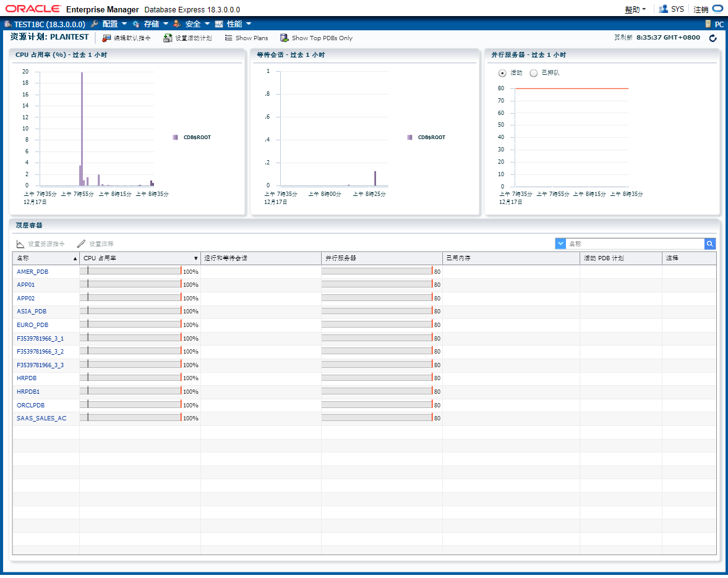Click the 已用内存 column header
The image size is (728, 578).
pos(511,258)
